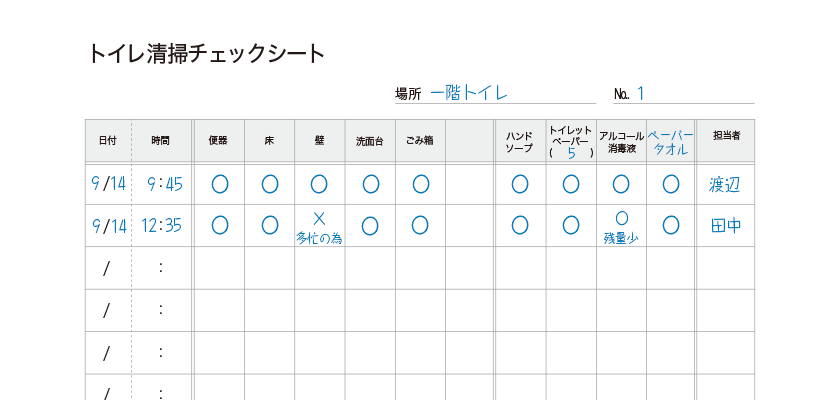
Task: Click the 場所 field reading 一階トイレ
Action: [469, 93]
